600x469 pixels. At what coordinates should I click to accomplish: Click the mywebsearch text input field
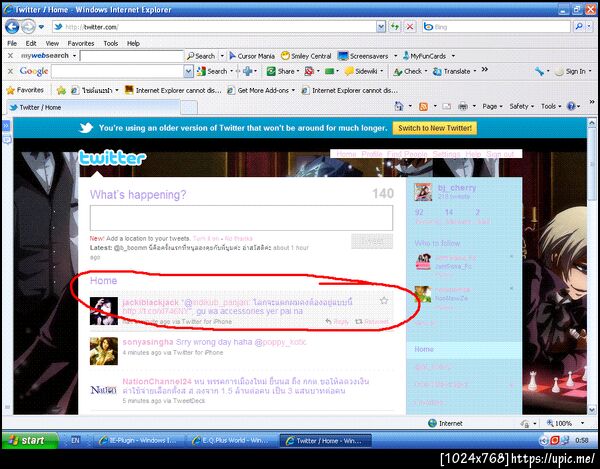(x=132, y=56)
